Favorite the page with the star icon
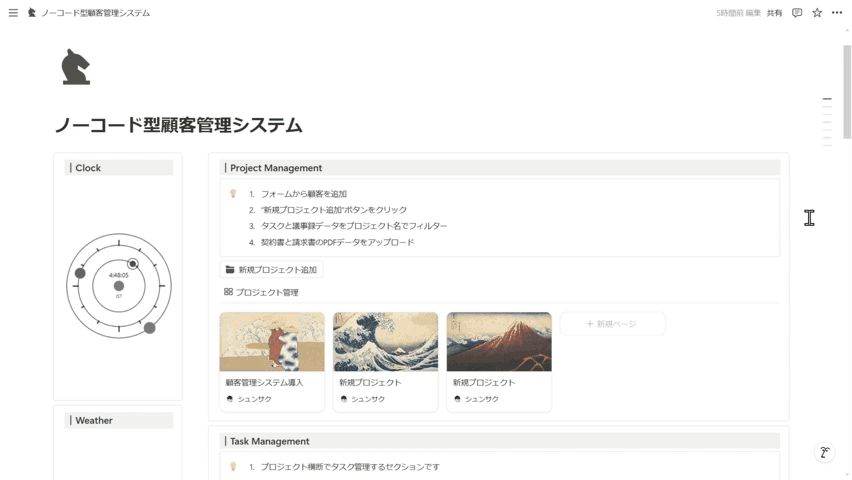Viewport: 852px width, 480px height. [x=817, y=13]
